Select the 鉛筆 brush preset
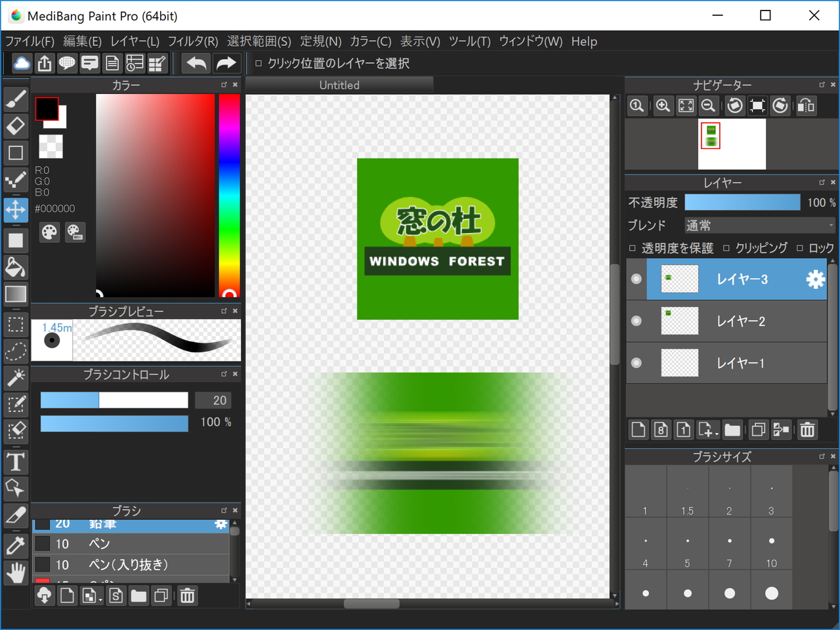This screenshot has height=630, width=840. (118, 524)
